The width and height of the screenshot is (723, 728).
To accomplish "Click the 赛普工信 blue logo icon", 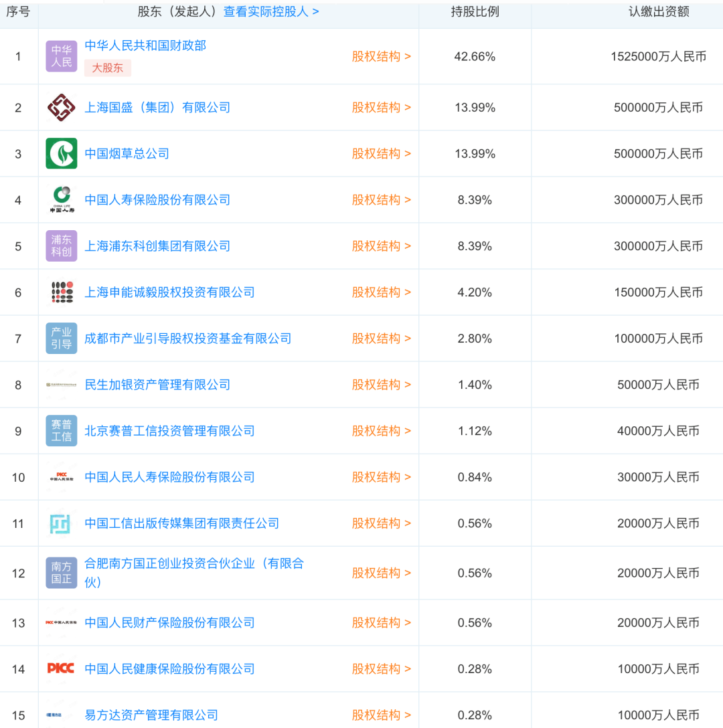I will pos(62,430).
